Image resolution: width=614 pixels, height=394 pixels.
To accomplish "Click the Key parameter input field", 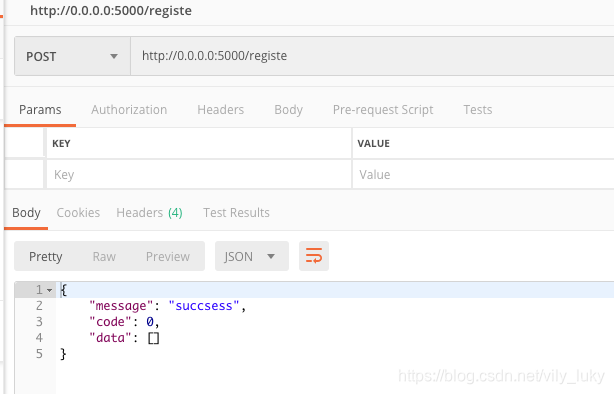I will click(199, 174).
